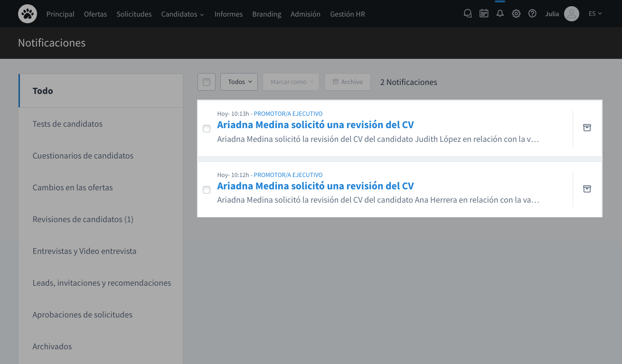Archive the Ana Herrera review notification
Screen dimensions: 622x364
point(587,189)
